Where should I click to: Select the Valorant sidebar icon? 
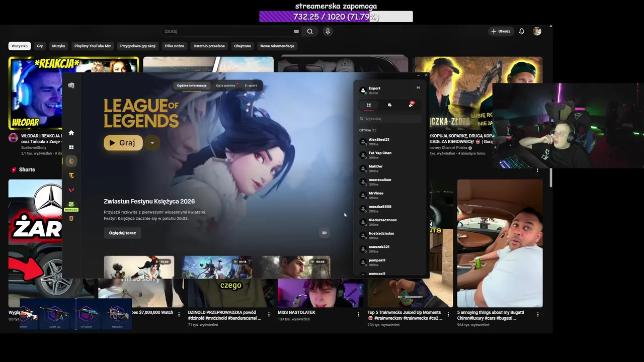coord(71,190)
